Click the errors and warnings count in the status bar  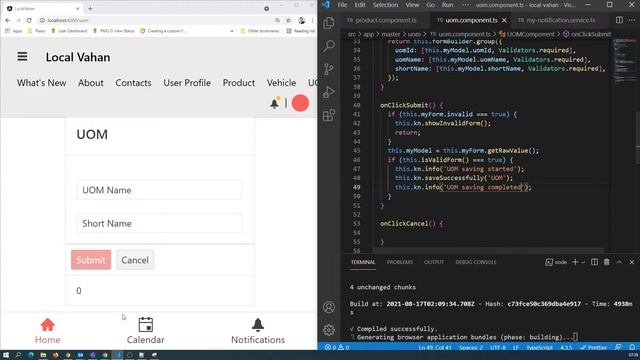pos(337,347)
